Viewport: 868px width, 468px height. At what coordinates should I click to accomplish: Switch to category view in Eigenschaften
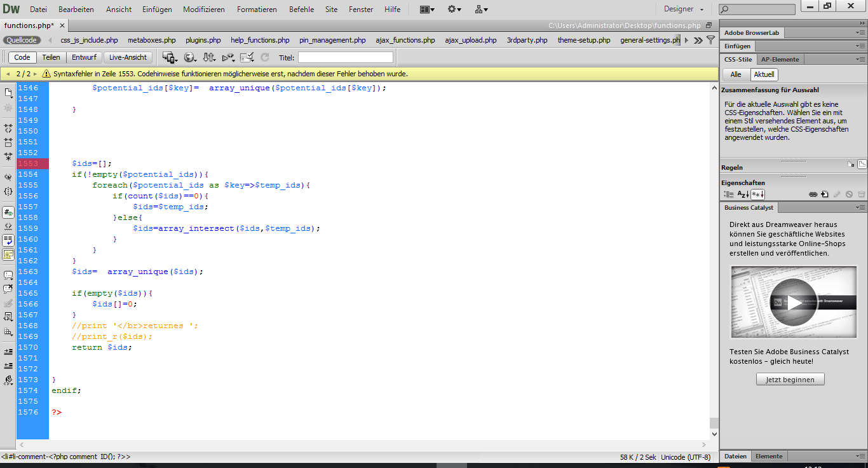(x=728, y=194)
